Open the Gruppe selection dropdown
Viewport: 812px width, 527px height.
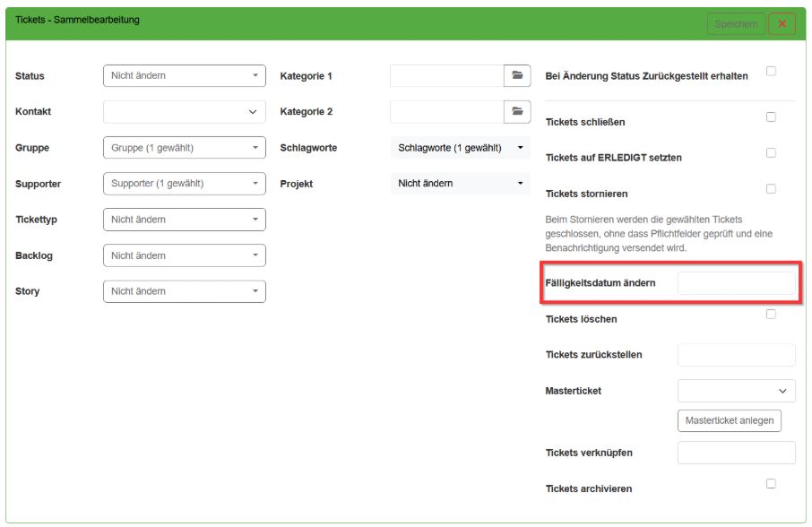[x=185, y=148]
